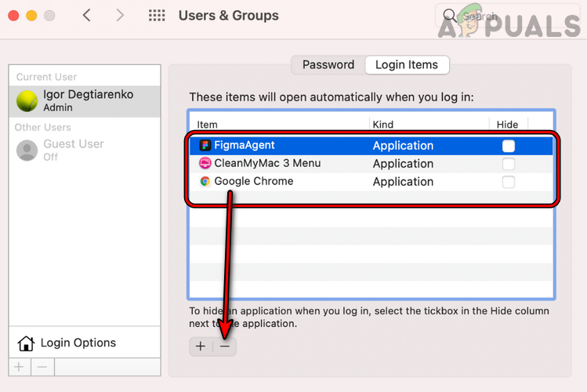Image resolution: width=587 pixels, height=392 pixels.
Task: Enable Hide checkbox for Google Chrome
Action: [509, 182]
